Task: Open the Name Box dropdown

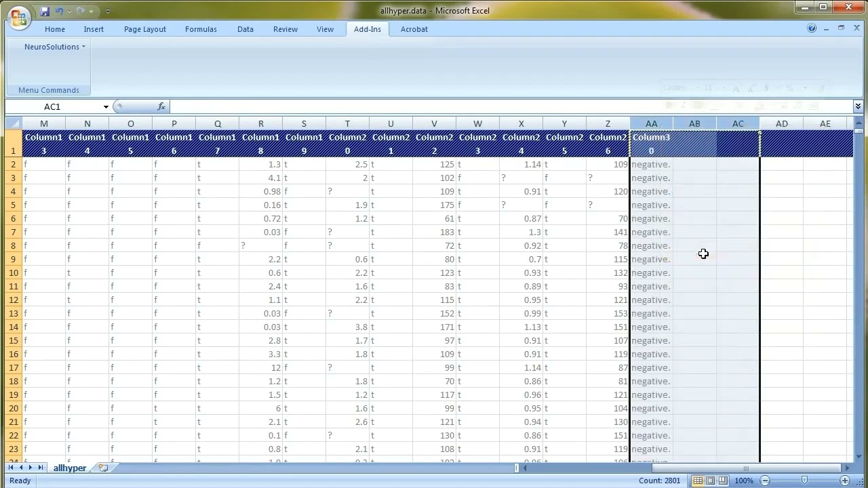Action: [x=106, y=106]
